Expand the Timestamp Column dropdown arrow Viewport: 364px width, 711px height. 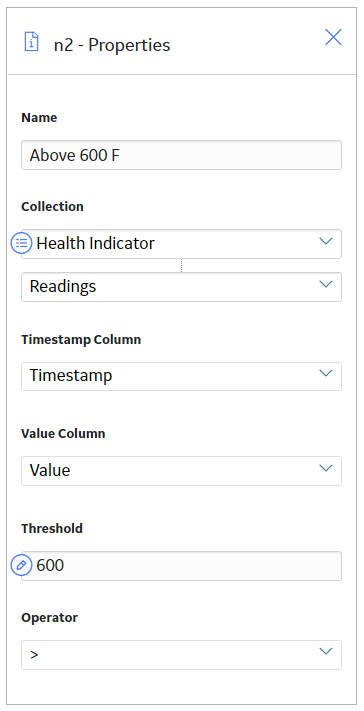(x=326, y=373)
